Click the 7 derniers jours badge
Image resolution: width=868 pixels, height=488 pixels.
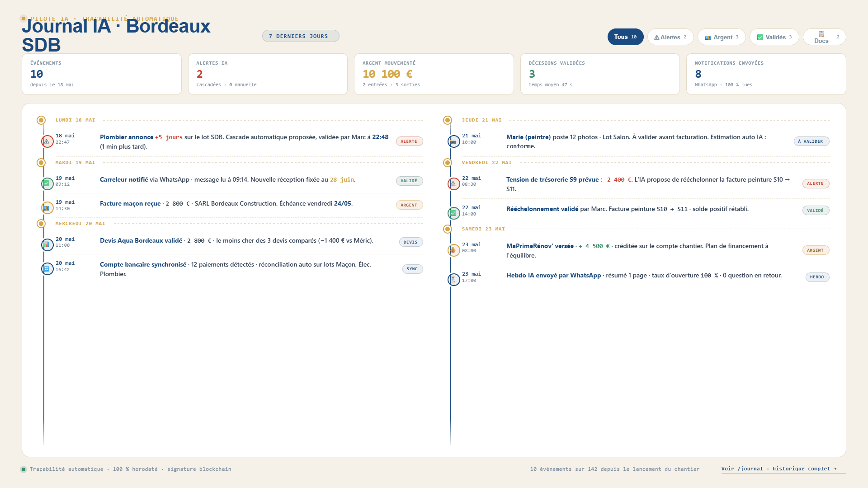(301, 36)
